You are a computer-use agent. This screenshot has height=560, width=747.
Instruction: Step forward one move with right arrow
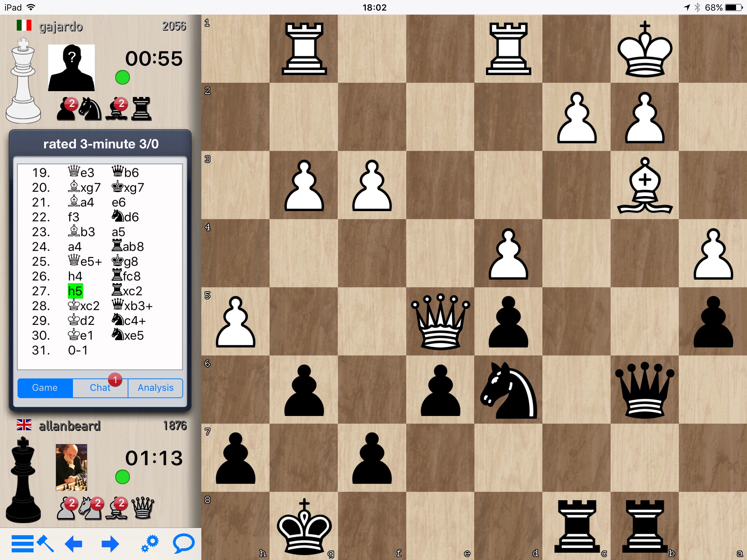[x=110, y=544]
